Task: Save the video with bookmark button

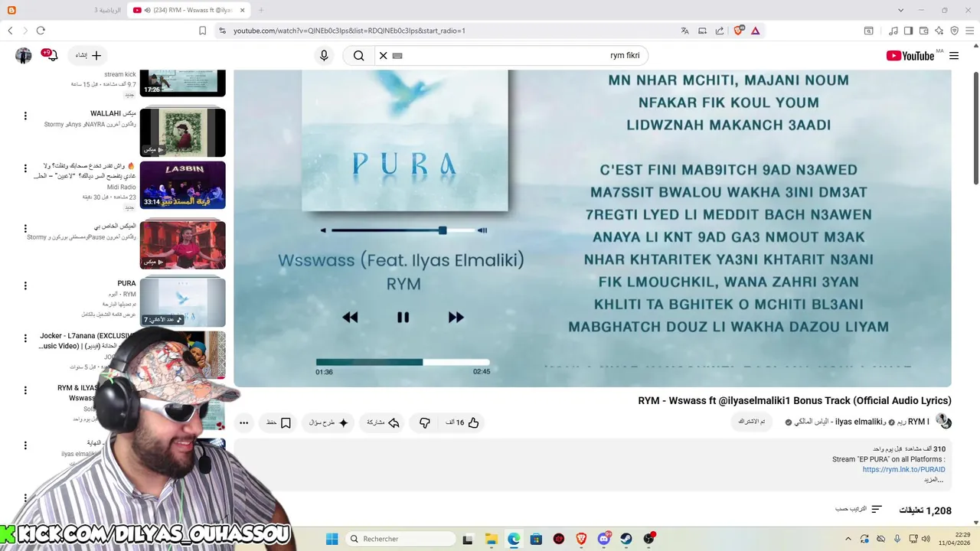Action: (x=279, y=422)
